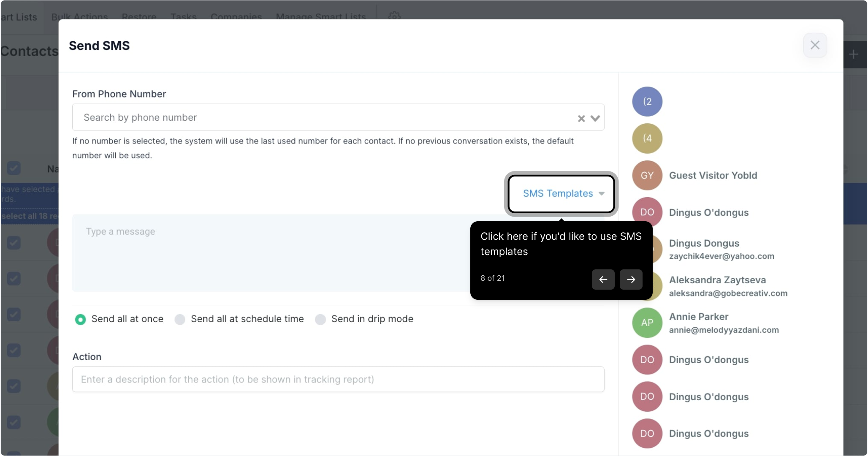
Task: Select the Send all at once option
Action: coord(80,320)
